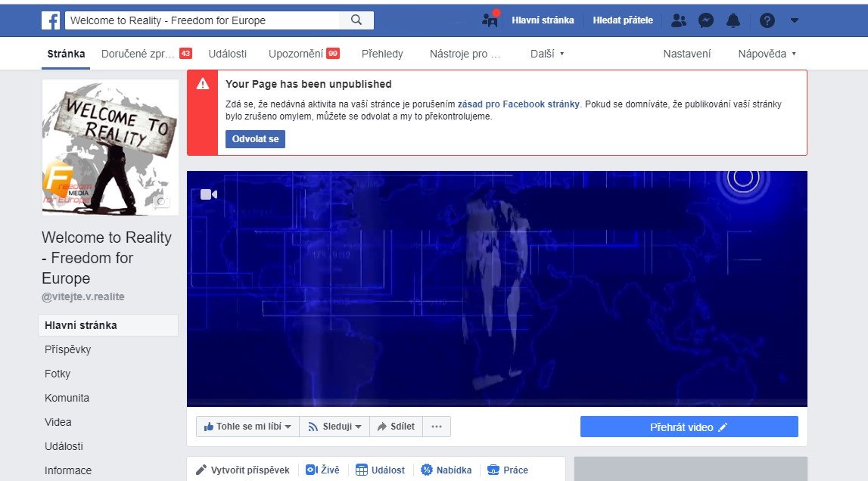This screenshot has height=481, width=868.
Task: Open the Tohle se mi líbí dropdown
Action: tap(247, 427)
